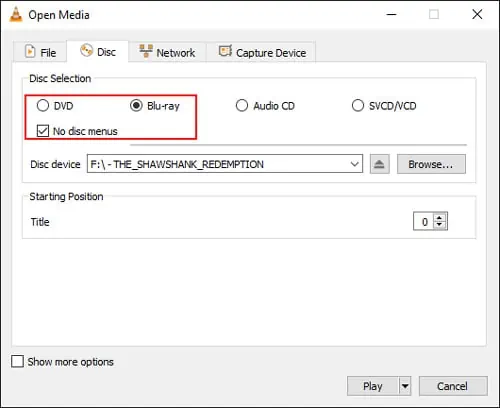
Task: Choose the Blu-ray disc option
Action: point(136,106)
